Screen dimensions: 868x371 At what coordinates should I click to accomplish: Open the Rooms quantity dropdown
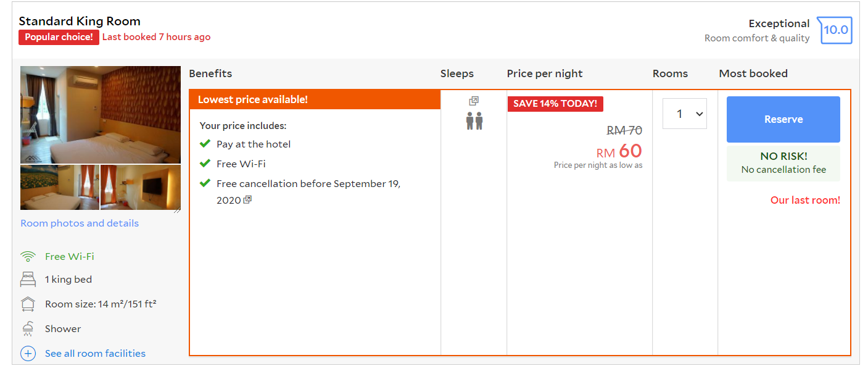[x=684, y=114]
